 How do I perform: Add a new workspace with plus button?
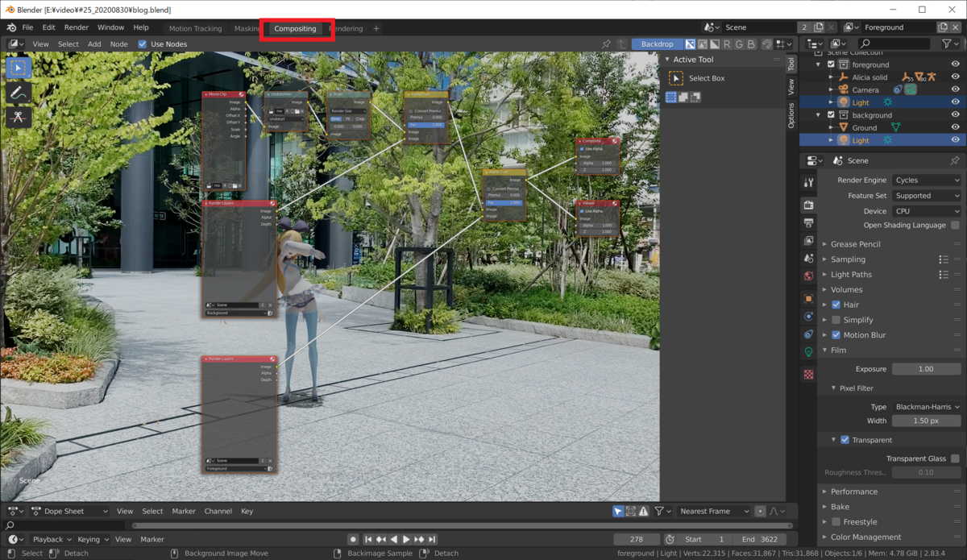(x=376, y=28)
